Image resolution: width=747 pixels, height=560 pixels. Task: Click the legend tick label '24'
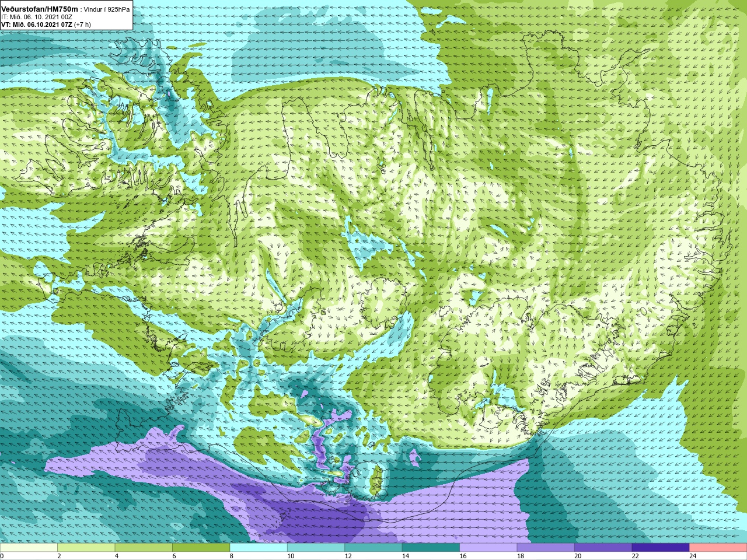coord(693,556)
